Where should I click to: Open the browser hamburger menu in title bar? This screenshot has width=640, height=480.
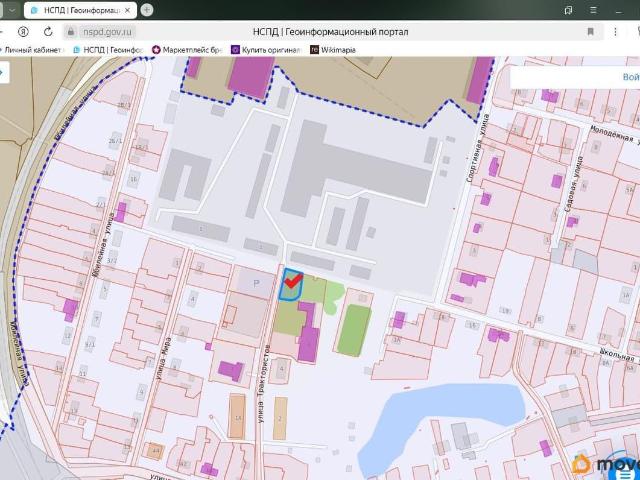coord(593,11)
